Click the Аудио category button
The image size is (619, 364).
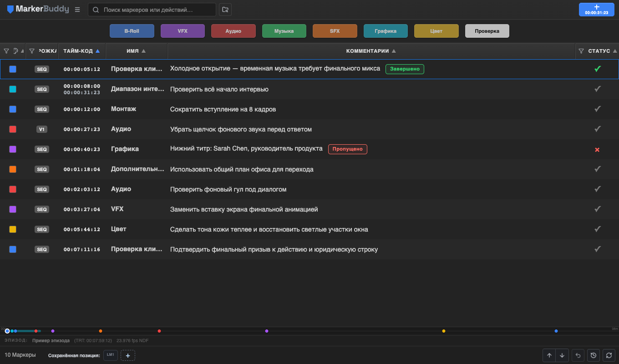pos(233,31)
